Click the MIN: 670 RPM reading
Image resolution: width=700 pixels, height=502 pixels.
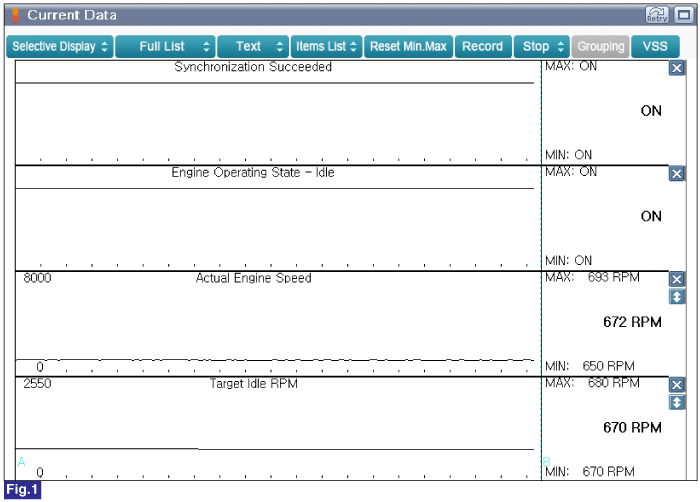[590, 472]
